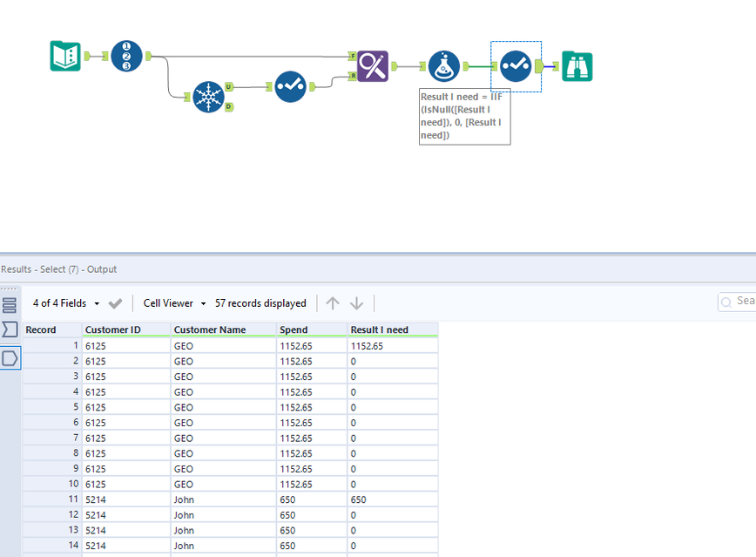756x557 pixels.
Task: Select Result I need 0 in record 2
Action: pos(393,362)
